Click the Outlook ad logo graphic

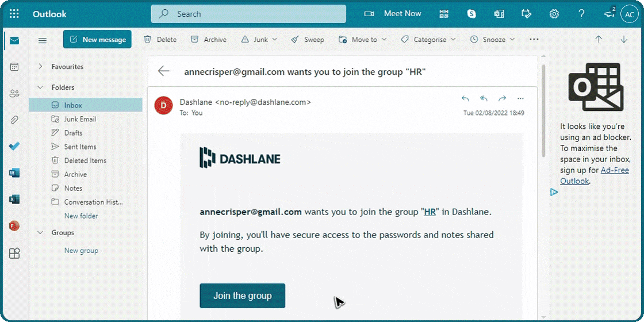coord(596,87)
